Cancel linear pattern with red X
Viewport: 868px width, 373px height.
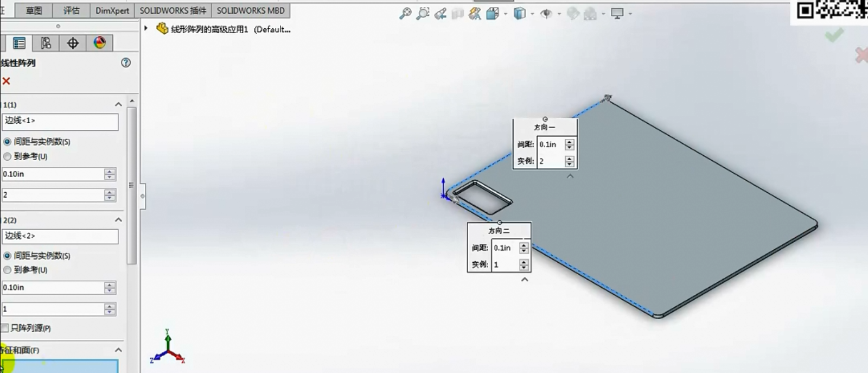(7, 81)
